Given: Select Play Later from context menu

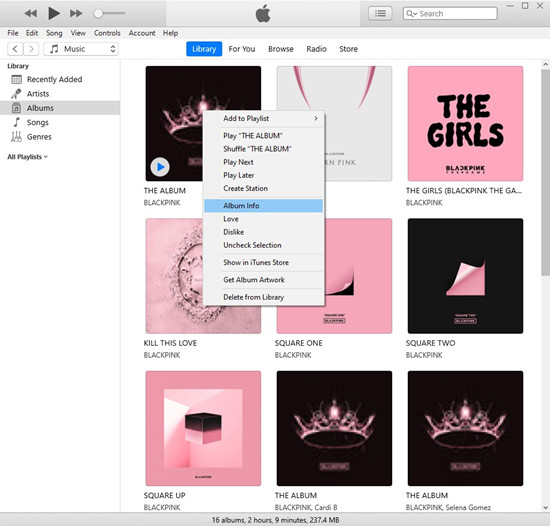Looking at the screenshot, I should (x=263, y=175).
